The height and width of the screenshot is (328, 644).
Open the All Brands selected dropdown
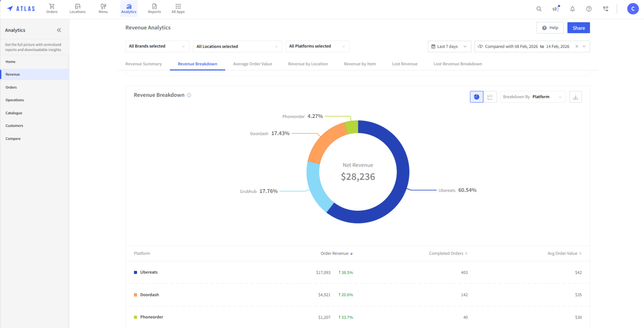[157, 46]
